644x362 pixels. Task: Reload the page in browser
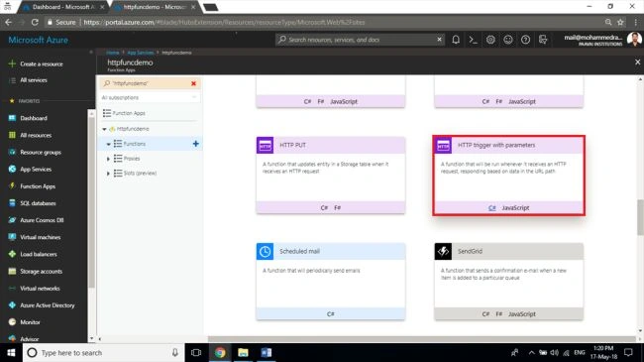click(35, 22)
